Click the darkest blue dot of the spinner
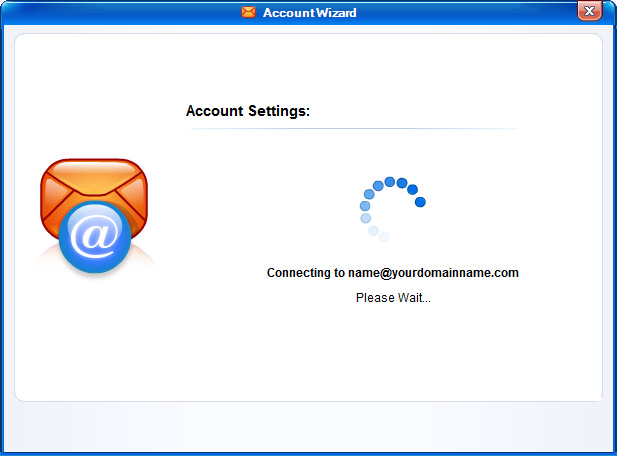Screen dimensions: 617x456 point(420,202)
